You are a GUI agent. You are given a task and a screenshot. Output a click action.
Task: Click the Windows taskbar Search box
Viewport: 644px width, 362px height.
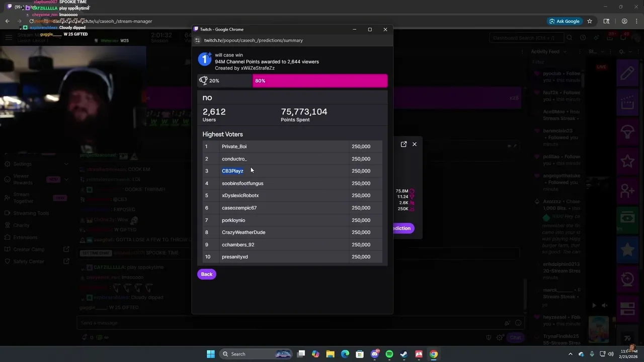pyautogui.click(x=257, y=354)
